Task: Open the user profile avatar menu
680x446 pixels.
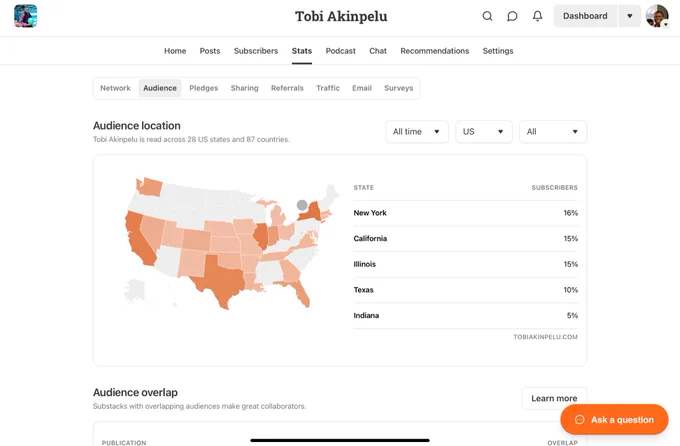Action: coord(657,16)
